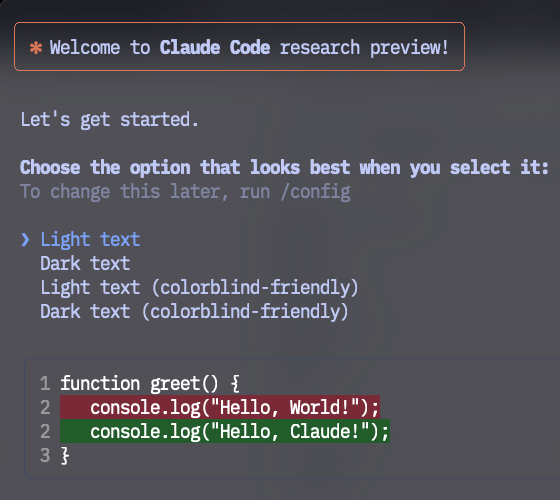Click the bold Claude Code title text
The width and height of the screenshot is (560, 500).
click(215, 48)
